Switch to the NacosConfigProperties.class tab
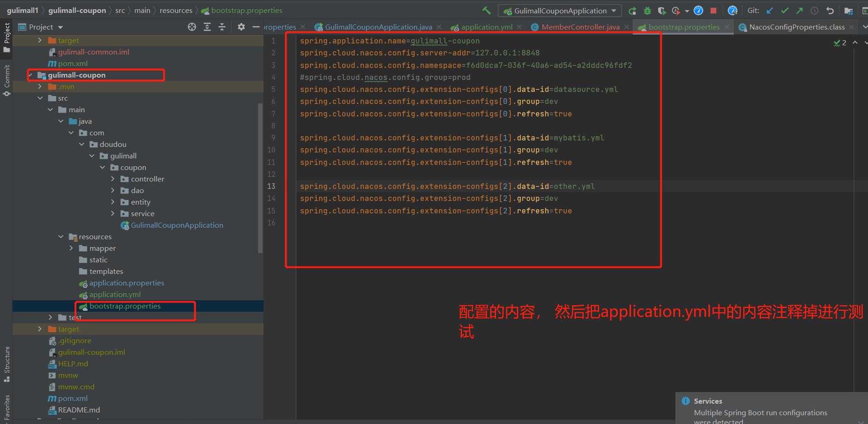The height and width of the screenshot is (424, 868). 797,27
